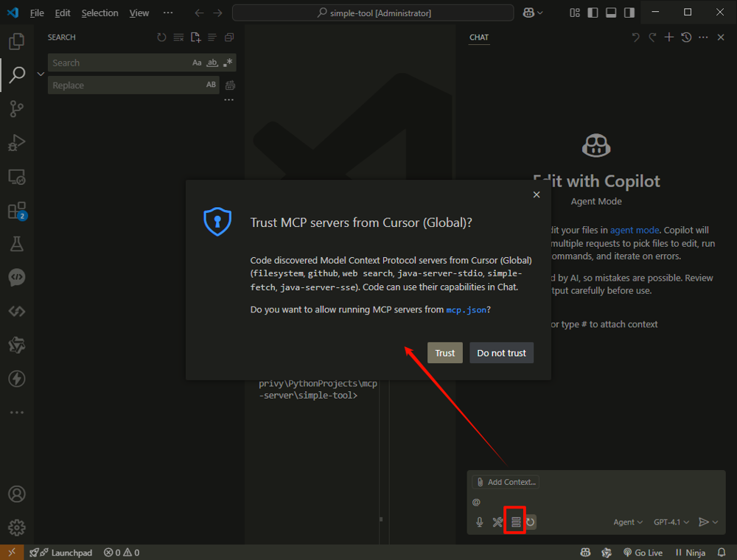This screenshot has width=737, height=560.
Task: Click the notifications bell in status bar
Action: (722, 553)
